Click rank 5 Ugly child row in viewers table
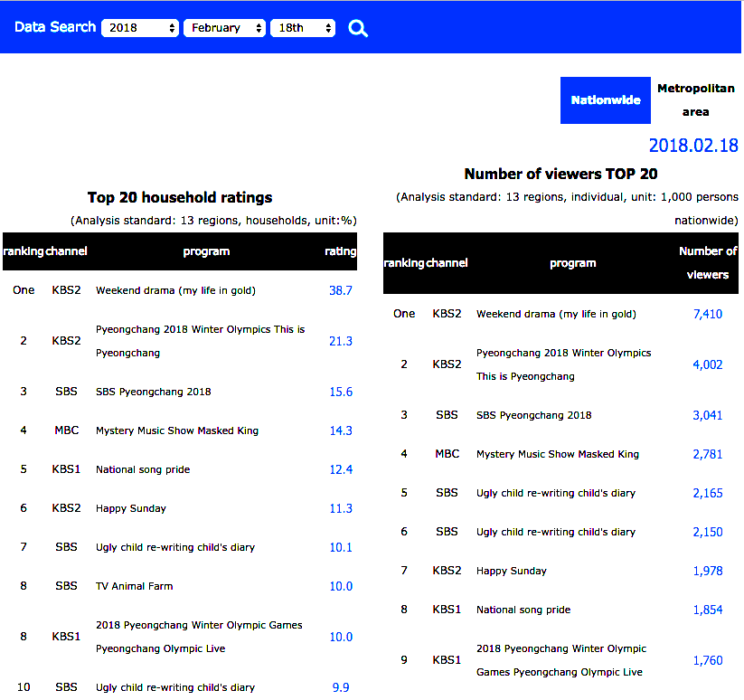 556,494
